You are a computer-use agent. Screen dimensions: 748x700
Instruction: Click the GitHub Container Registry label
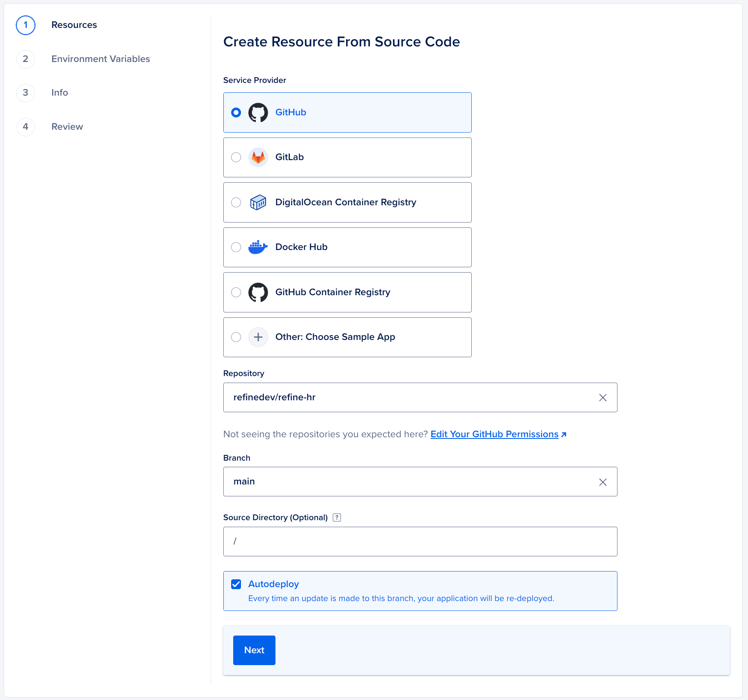pos(333,292)
